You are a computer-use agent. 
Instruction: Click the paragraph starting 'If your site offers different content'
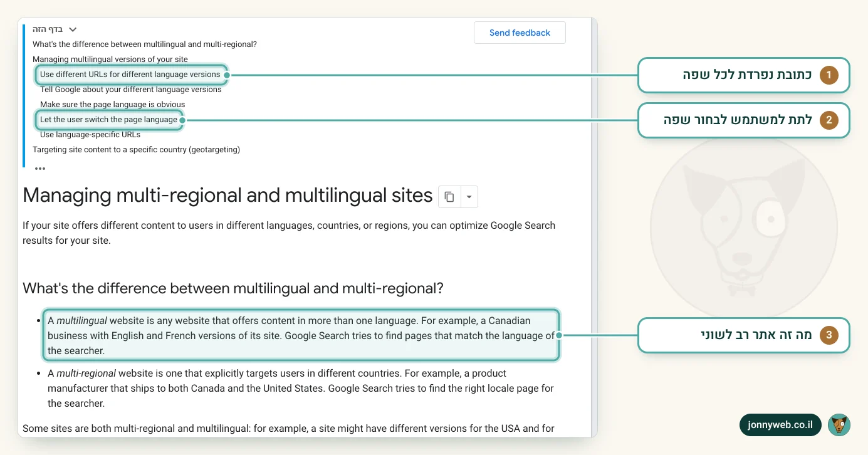point(289,233)
